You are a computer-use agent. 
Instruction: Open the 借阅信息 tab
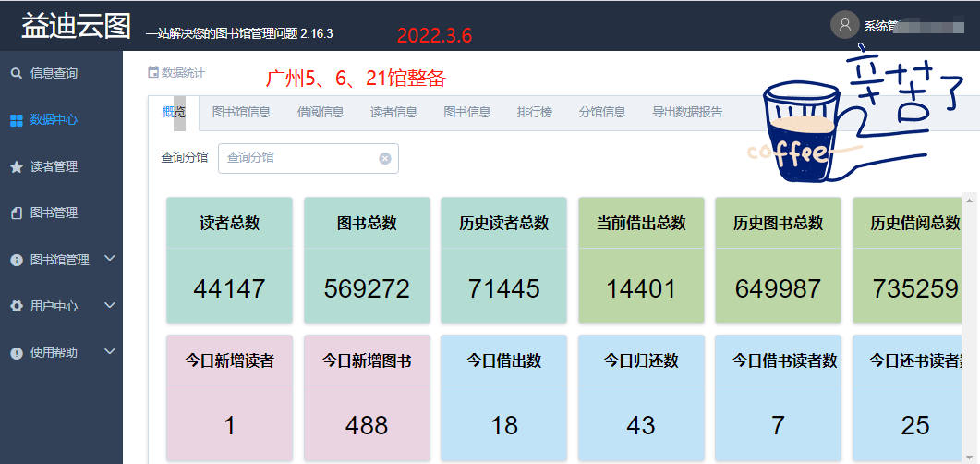pyautogui.click(x=321, y=112)
